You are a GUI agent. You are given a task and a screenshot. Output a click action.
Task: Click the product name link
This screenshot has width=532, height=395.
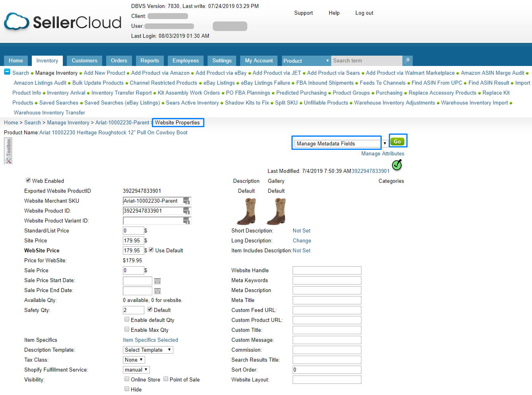pyautogui.click(x=113, y=133)
